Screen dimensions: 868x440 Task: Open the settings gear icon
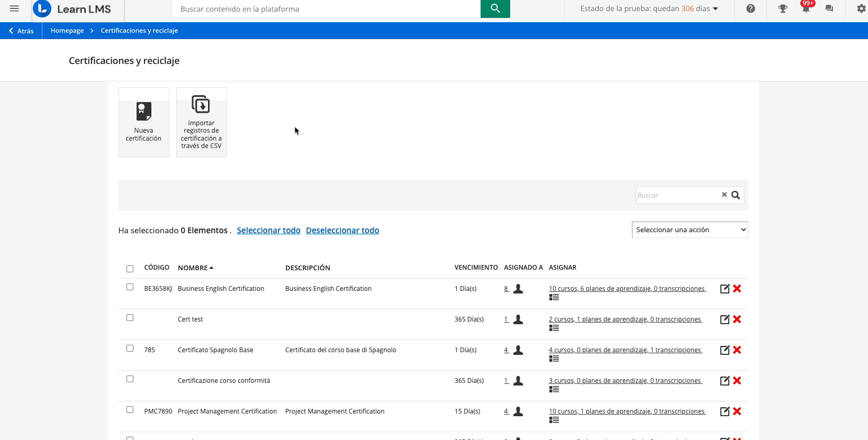[861, 8]
